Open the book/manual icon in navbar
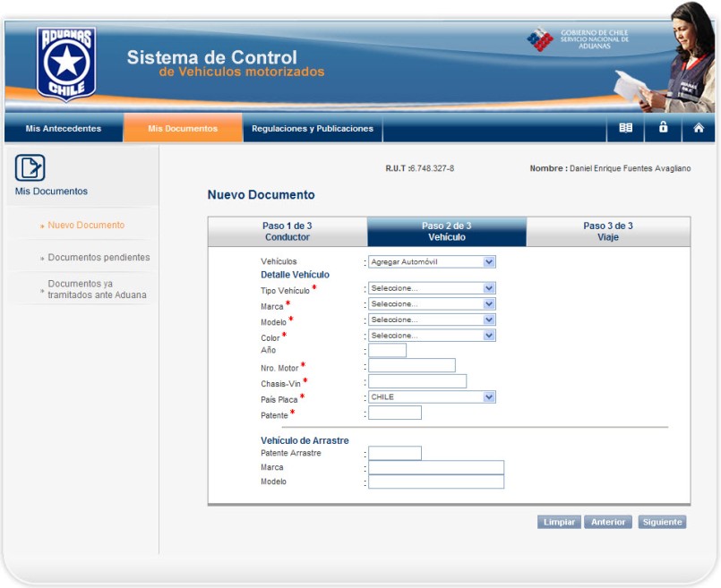Viewport: 721px width, 588px height. coord(625,128)
